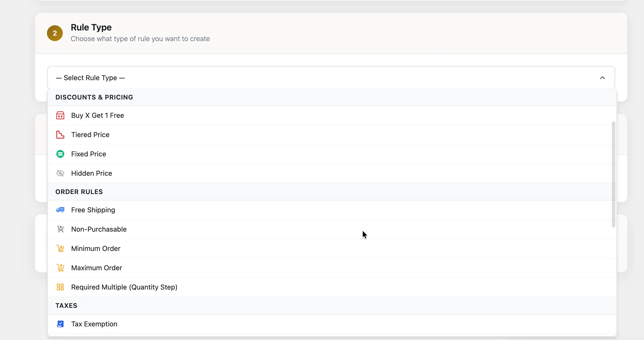Select Minimum Order option
The height and width of the screenshot is (340, 644).
[x=96, y=248]
